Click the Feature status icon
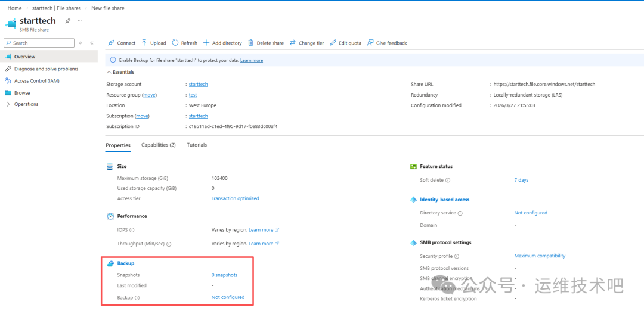644x311 pixels. 414,167
